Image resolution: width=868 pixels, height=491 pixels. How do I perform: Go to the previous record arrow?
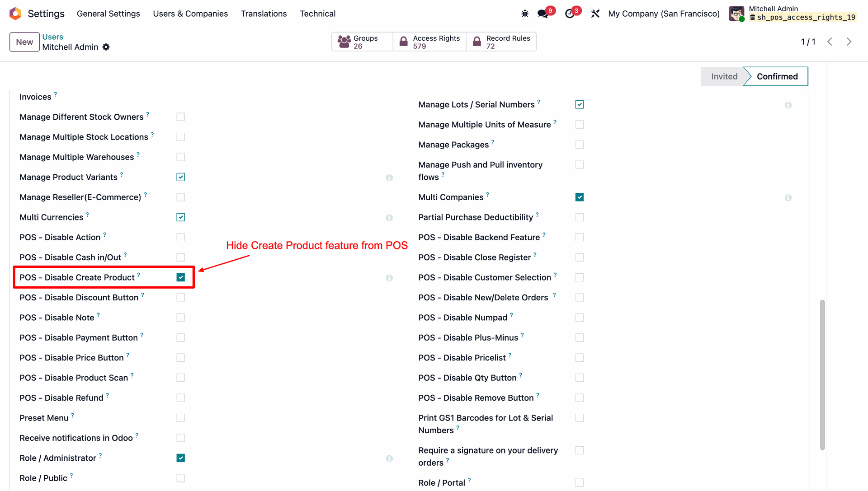point(830,42)
